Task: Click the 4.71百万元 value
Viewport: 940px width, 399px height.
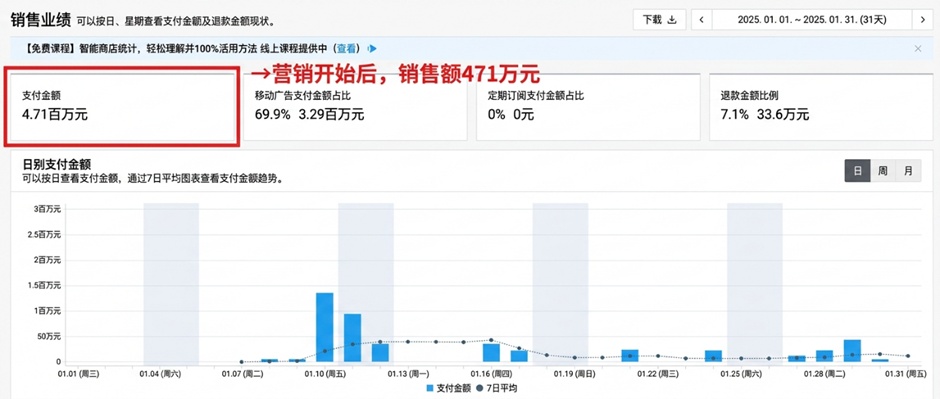Action: pos(55,114)
